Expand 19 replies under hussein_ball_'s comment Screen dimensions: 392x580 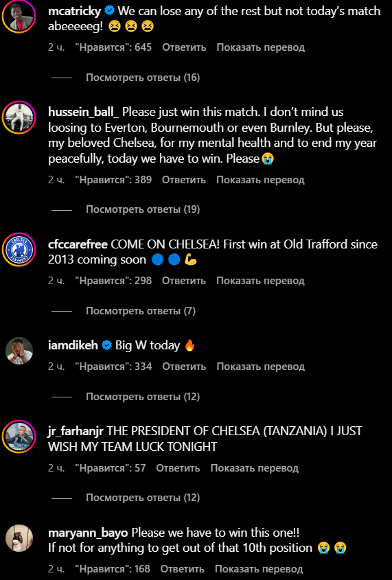(x=143, y=209)
